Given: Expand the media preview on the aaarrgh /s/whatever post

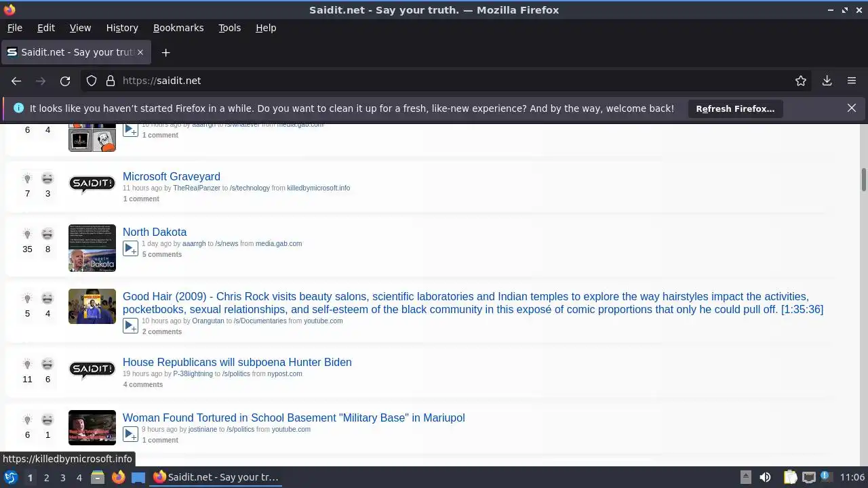Looking at the screenshot, I should 131,129.
